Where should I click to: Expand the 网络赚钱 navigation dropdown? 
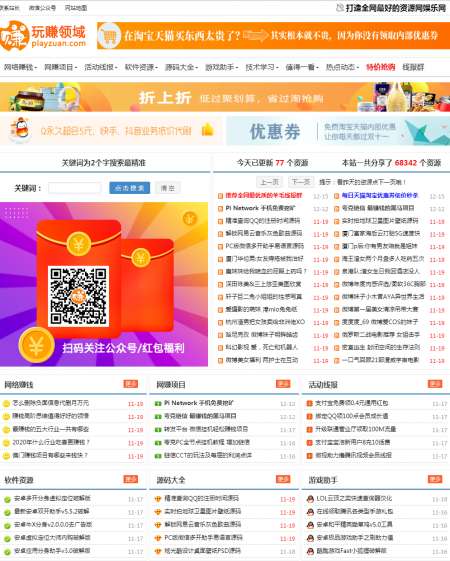(20, 67)
